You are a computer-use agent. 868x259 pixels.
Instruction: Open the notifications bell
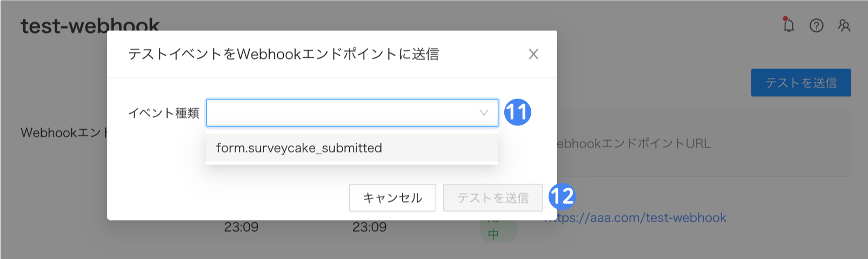point(789,25)
